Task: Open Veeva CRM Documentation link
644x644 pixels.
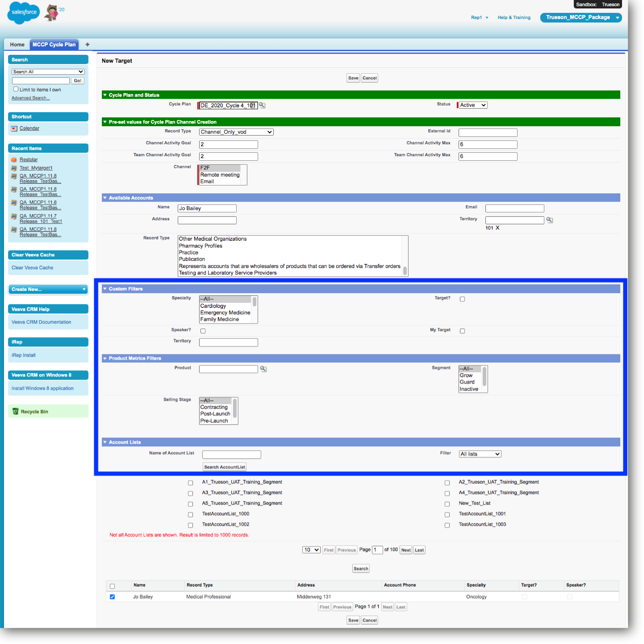Action: [41, 322]
